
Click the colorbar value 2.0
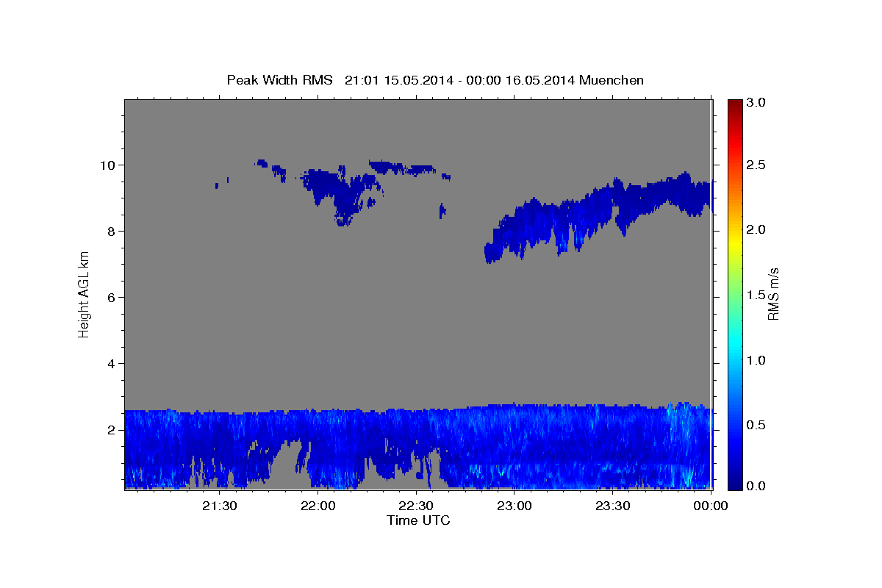tap(756, 229)
